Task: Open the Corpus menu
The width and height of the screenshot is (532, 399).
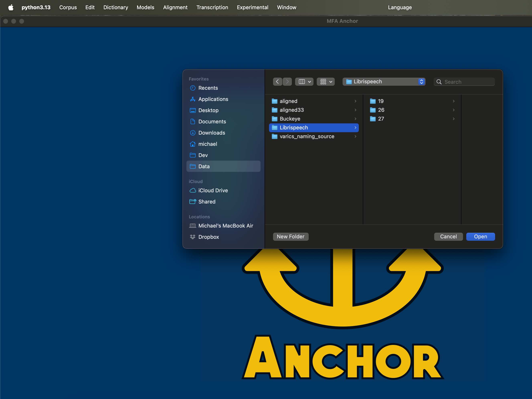Action: click(68, 7)
